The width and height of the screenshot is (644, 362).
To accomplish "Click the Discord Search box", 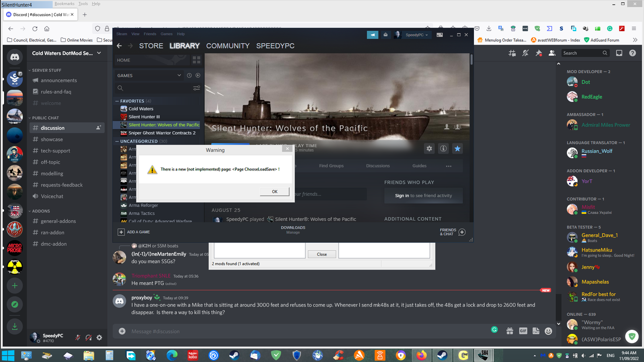I will pos(586,53).
